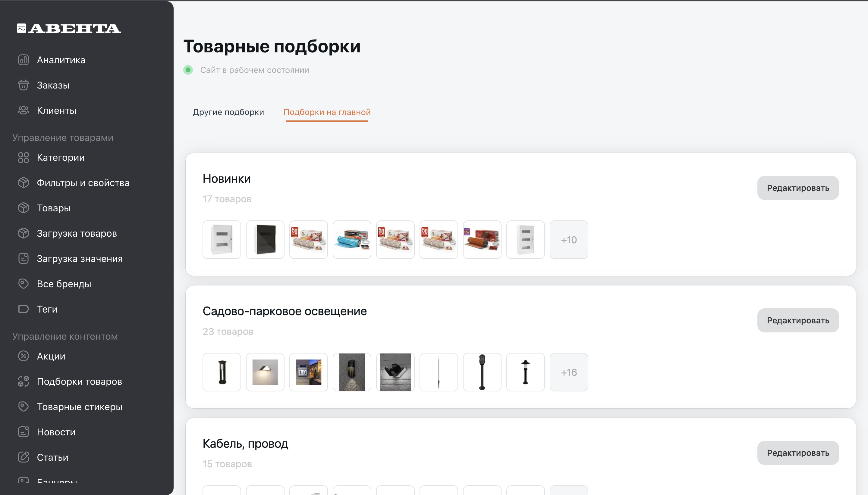
Task: Click the Загрузка товаров box icon
Action: pyautogui.click(x=24, y=233)
